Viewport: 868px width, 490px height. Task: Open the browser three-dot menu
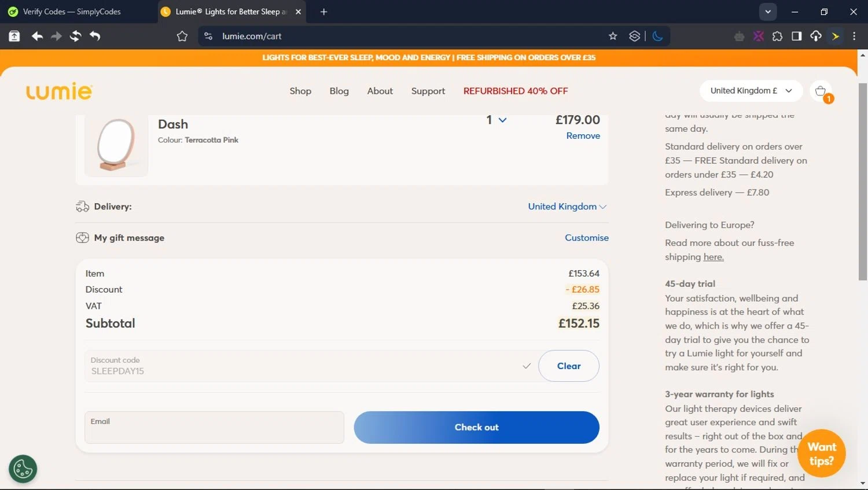(854, 36)
